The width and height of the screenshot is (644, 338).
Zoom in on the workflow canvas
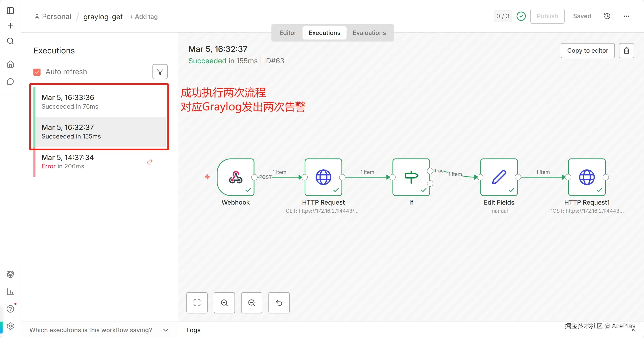point(224,303)
